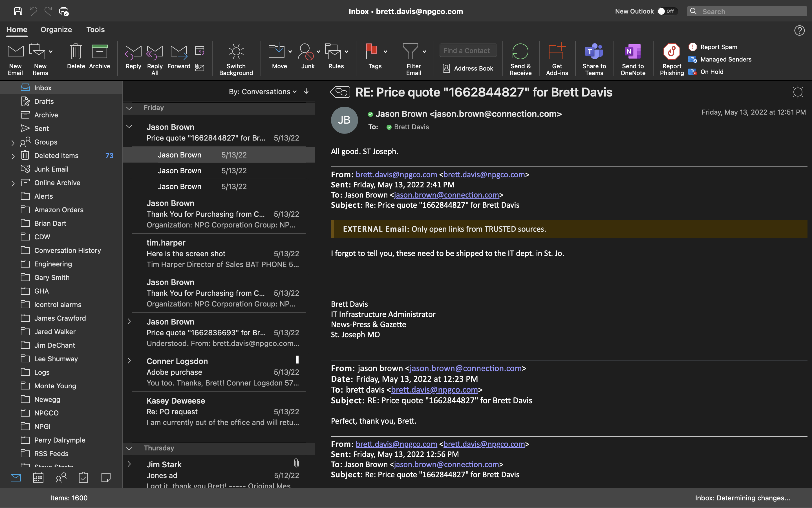Click the Report Spam button
The height and width of the screenshot is (508, 812).
713,47
